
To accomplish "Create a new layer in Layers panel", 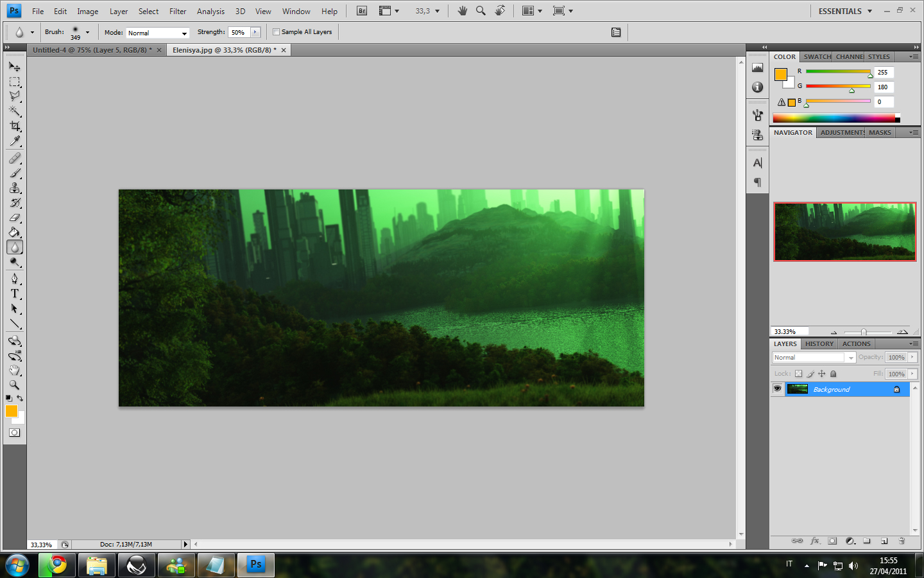I will pos(884,541).
